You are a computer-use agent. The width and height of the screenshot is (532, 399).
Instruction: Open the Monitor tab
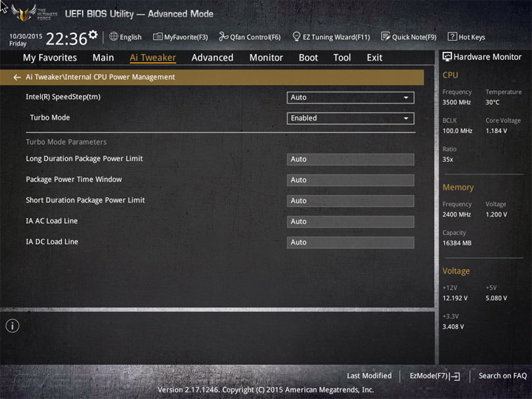click(x=266, y=58)
